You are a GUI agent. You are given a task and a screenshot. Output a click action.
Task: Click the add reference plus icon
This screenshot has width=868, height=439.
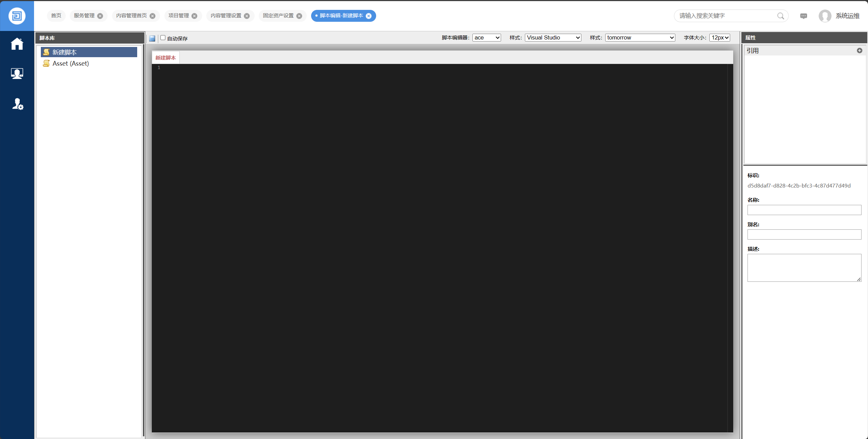click(x=859, y=51)
